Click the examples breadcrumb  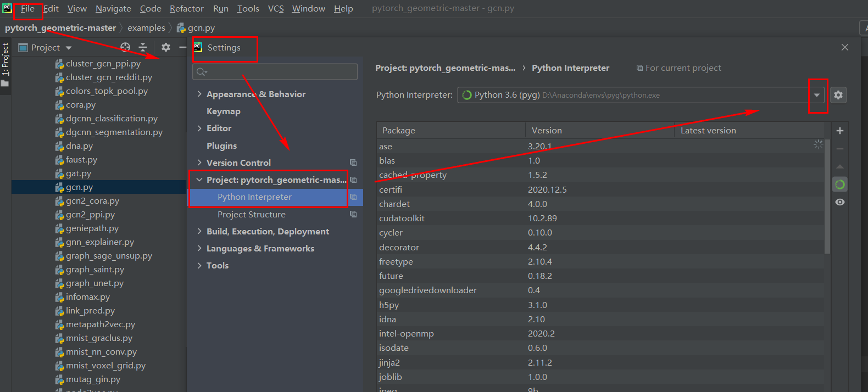coord(146,28)
